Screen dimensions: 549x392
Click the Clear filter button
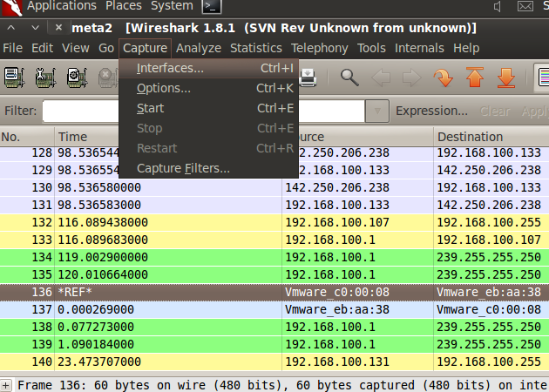pos(495,111)
